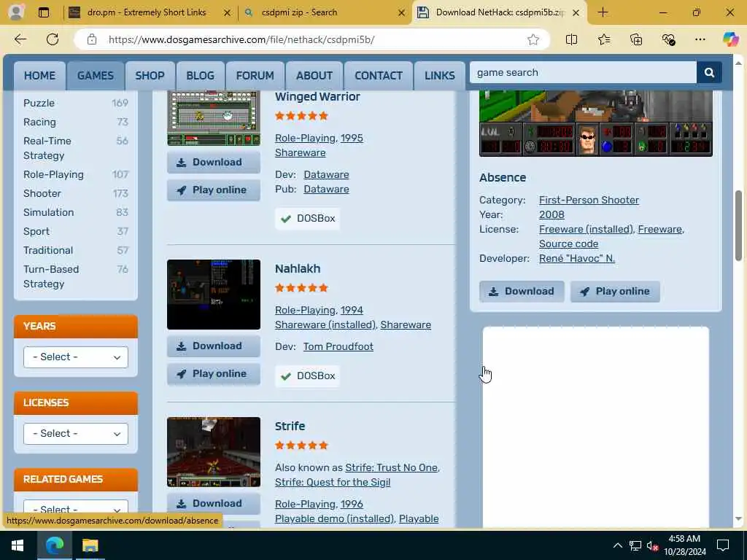This screenshot has height=560, width=747.
Task: Open the Licenses Select dropdown
Action: 76,433
